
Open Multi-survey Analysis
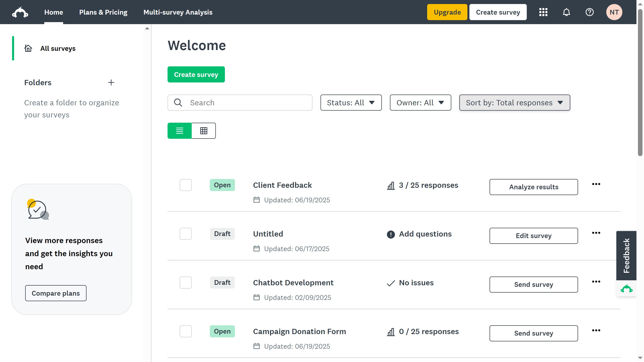[178, 12]
